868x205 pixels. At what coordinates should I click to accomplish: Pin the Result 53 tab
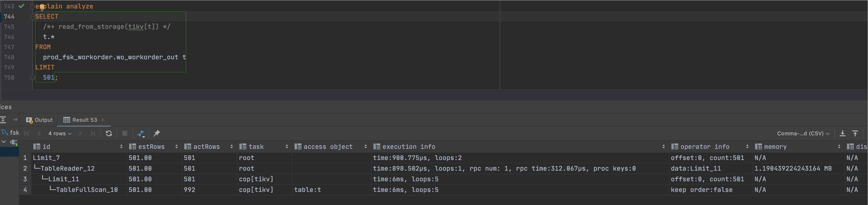coord(157,134)
